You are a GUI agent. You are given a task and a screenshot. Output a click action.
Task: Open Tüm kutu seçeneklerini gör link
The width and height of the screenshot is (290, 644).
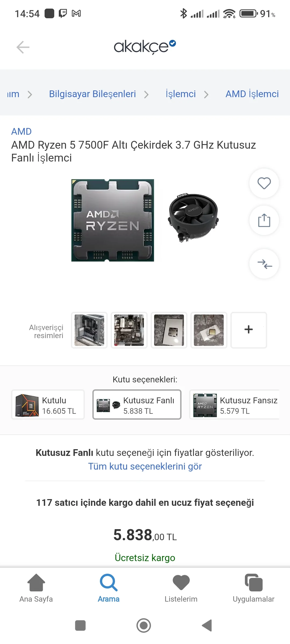click(x=145, y=466)
